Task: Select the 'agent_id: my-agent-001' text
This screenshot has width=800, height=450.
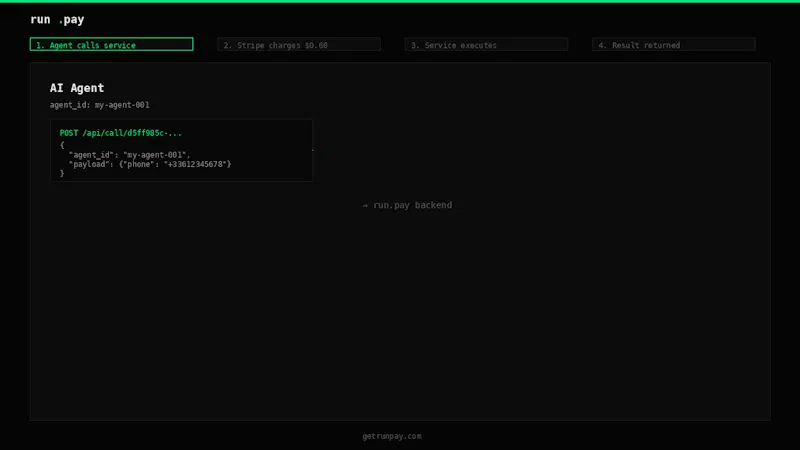Action: pyautogui.click(x=99, y=105)
